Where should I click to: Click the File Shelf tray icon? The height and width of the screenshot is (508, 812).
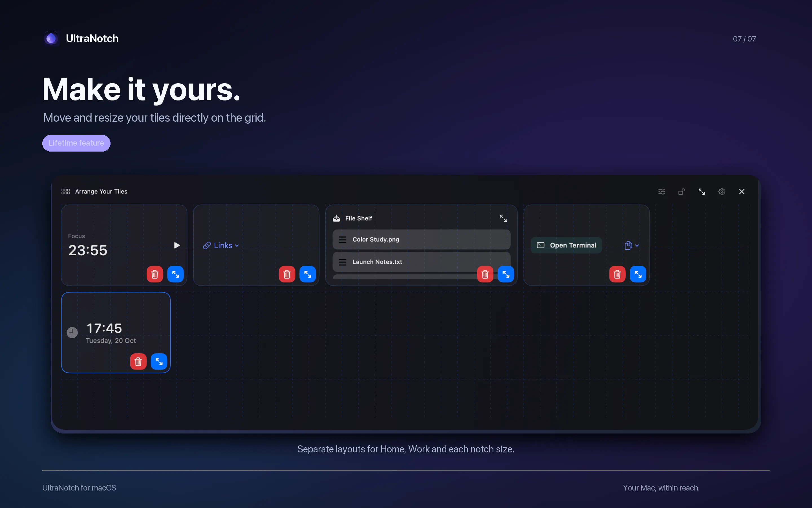point(336,218)
